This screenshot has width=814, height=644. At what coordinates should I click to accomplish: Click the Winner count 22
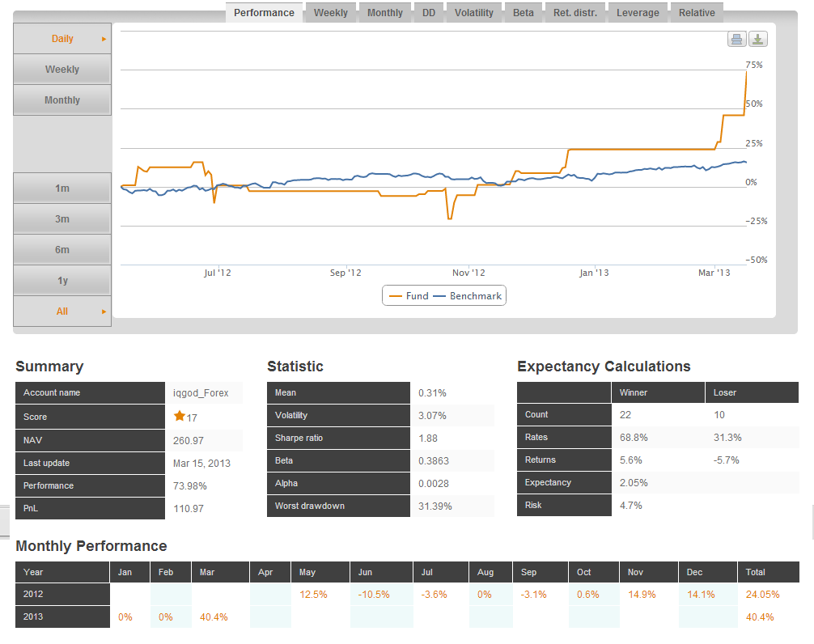coord(625,414)
